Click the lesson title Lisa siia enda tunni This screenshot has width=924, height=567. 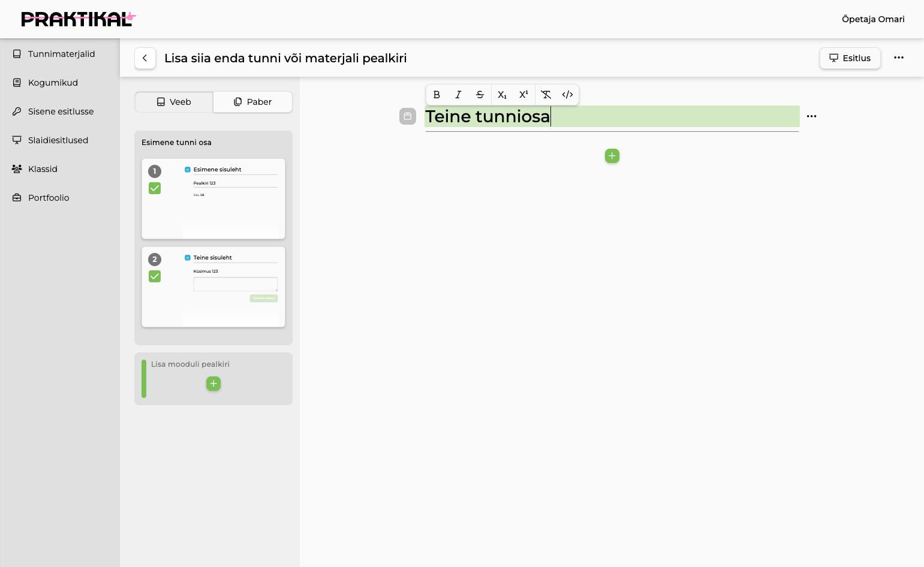(285, 58)
